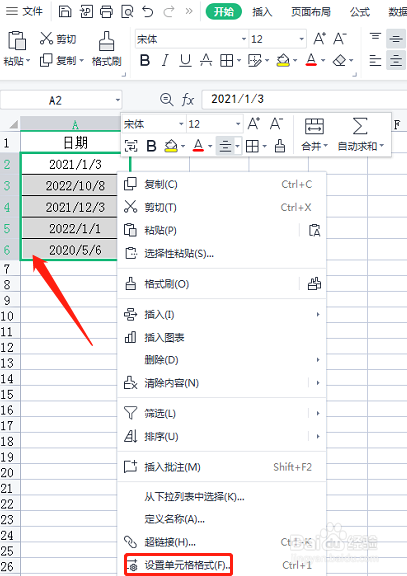Click the ribbon red font color A
This screenshot has height=576, width=407.
(x=311, y=60)
